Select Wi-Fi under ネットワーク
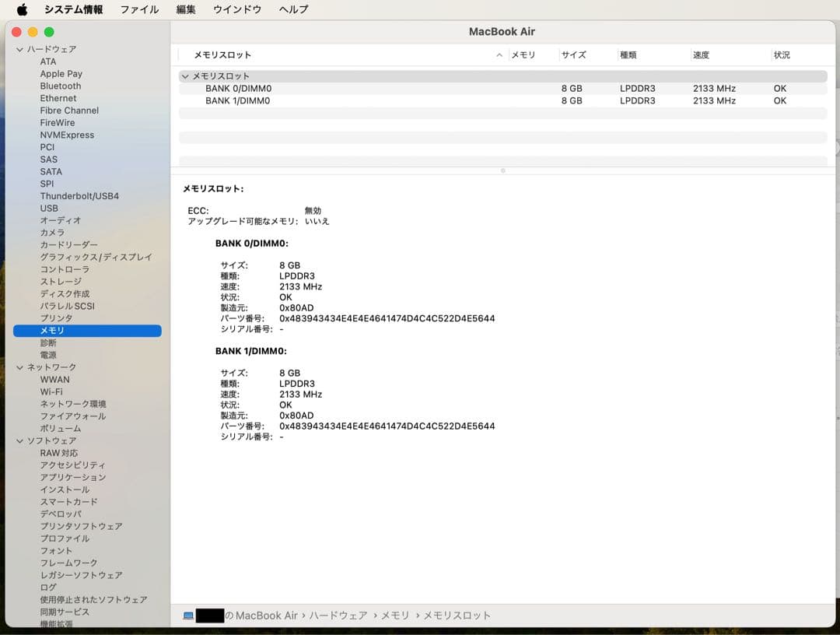Screen dimensions: 840x635 click(x=51, y=391)
